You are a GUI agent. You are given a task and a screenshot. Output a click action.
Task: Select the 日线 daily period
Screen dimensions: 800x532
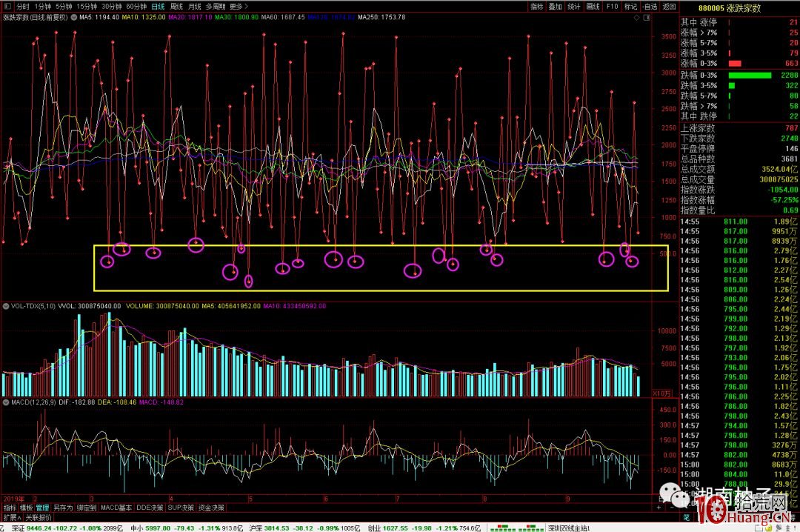point(159,6)
